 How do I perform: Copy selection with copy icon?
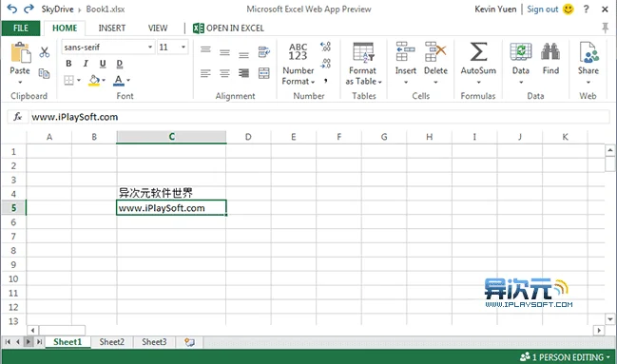[x=44, y=73]
